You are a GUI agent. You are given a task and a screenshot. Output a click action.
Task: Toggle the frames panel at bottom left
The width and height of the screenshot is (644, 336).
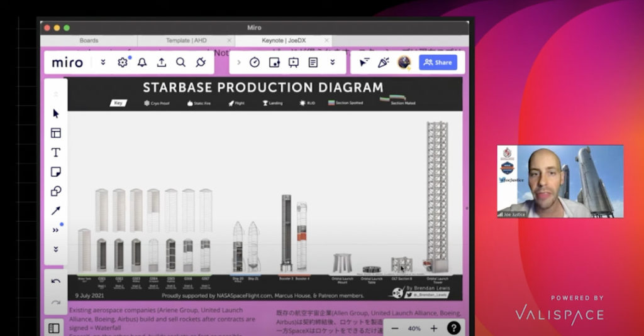click(54, 328)
